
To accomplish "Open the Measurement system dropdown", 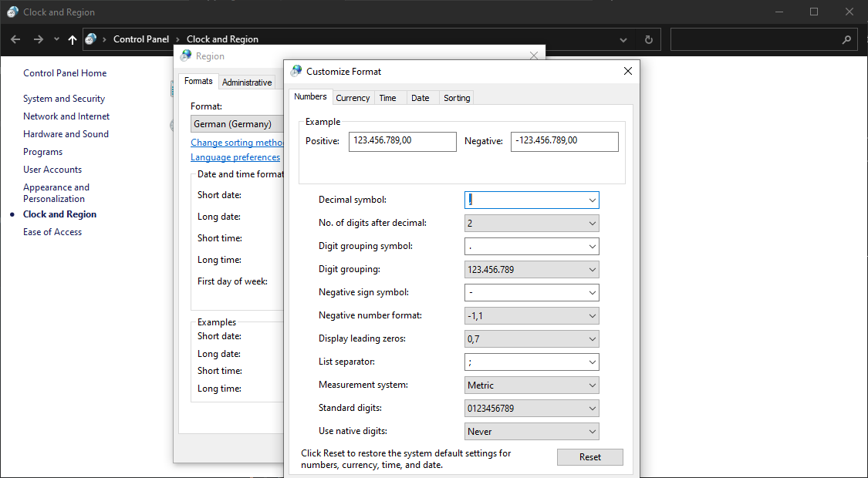I will click(x=593, y=385).
